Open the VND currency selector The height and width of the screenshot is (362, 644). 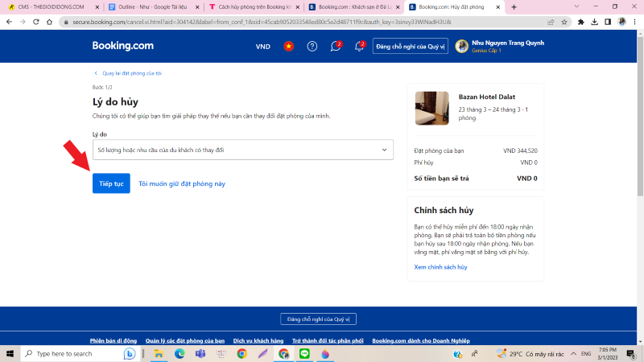263,47
